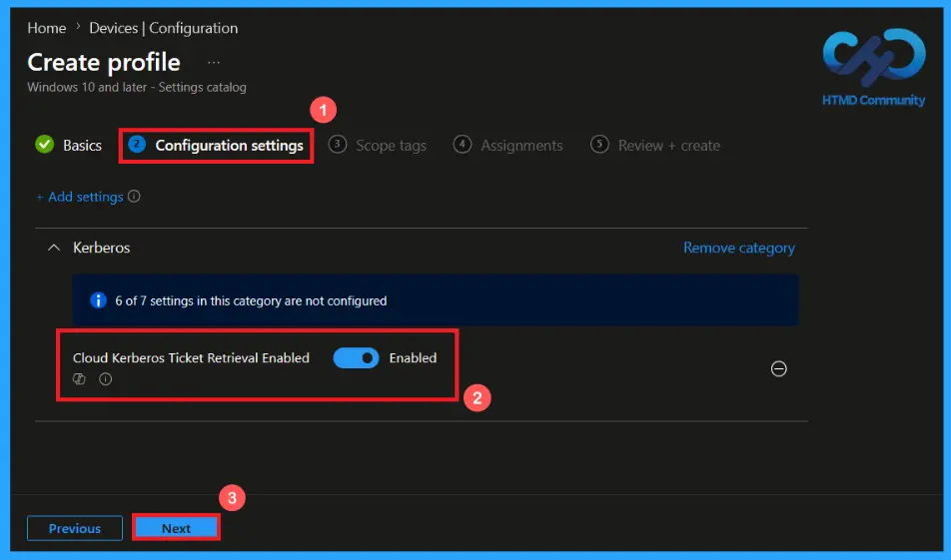Toggle Cloud Kerberos Ticket Retrieval Enabled switch
Image resolution: width=951 pixels, height=560 pixels.
356,357
